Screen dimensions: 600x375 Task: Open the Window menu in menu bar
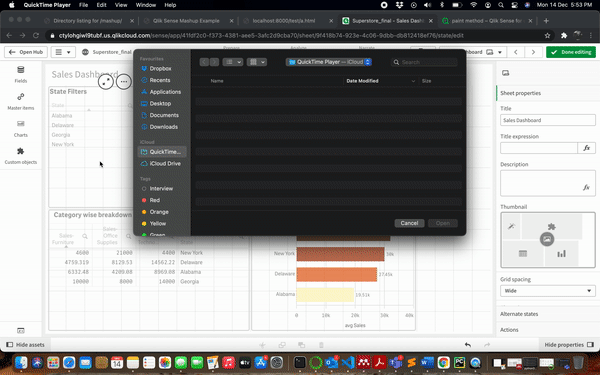[146, 5]
